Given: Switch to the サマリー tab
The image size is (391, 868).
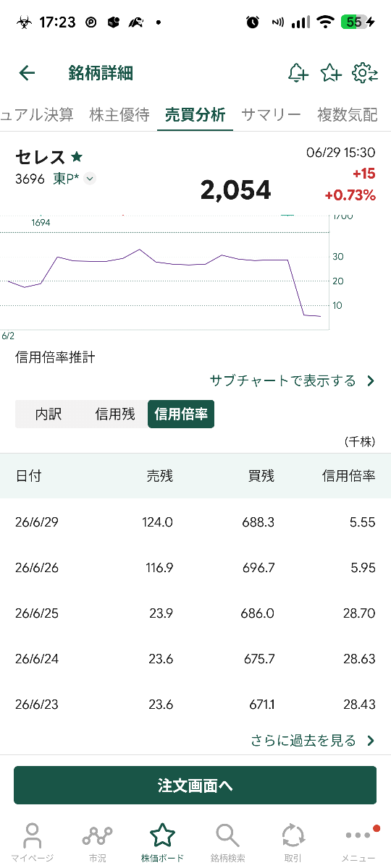Looking at the screenshot, I should pos(271,114).
